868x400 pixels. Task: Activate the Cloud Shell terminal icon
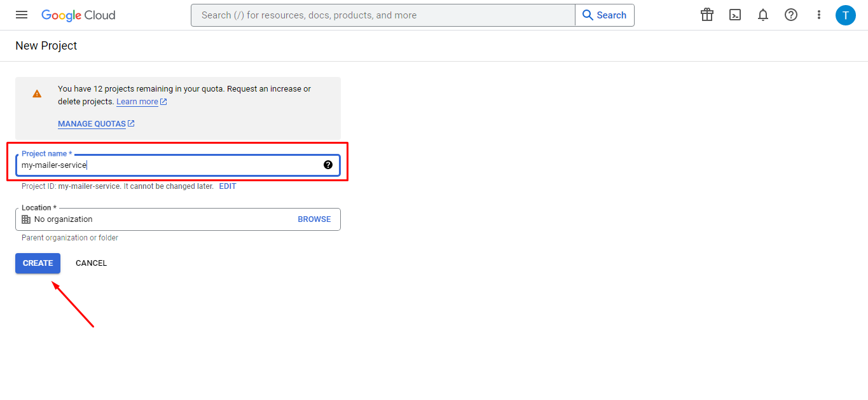tap(734, 15)
